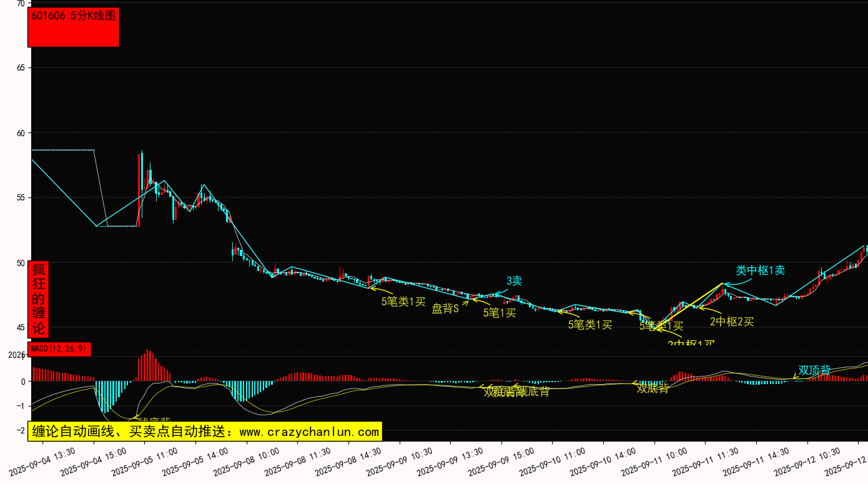The height and width of the screenshot is (484, 868).
Task: Click the 2025-09-10 14:00 time label
Action: [x=603, y=461]
